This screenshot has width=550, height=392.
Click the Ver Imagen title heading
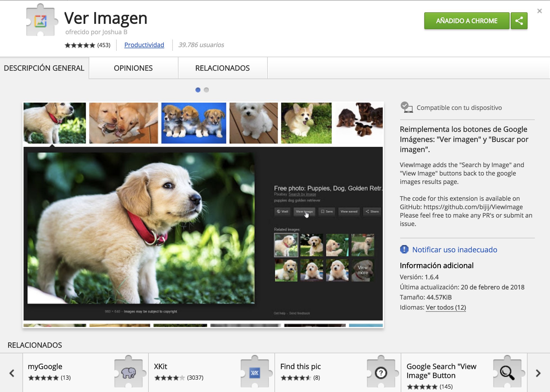pos(106,18)
